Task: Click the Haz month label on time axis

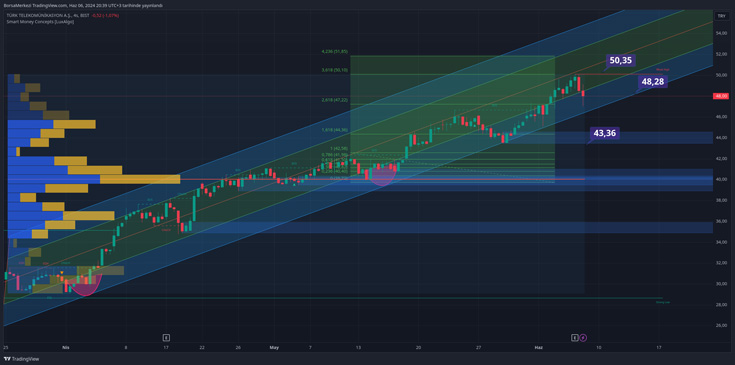Action: coord(538,348)
